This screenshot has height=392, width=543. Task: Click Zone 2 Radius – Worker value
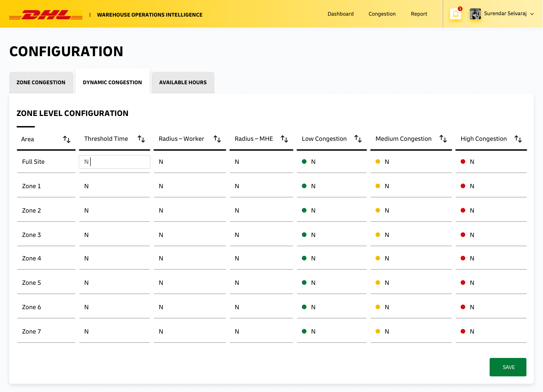161,211
